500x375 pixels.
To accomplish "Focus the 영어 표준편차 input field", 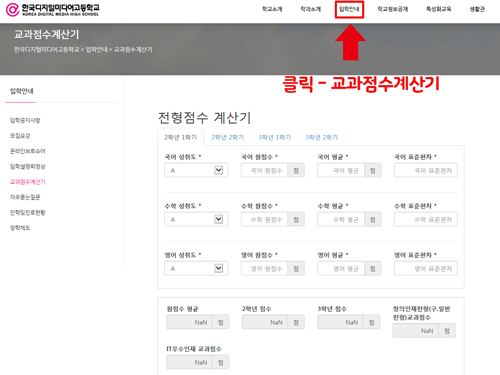I will [426, 268].
